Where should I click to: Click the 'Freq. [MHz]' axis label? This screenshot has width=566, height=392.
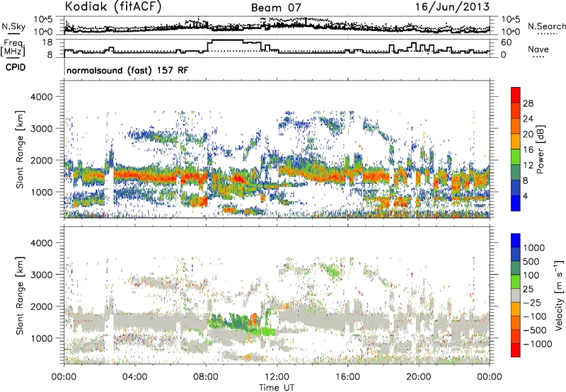(x=13, y=48)
